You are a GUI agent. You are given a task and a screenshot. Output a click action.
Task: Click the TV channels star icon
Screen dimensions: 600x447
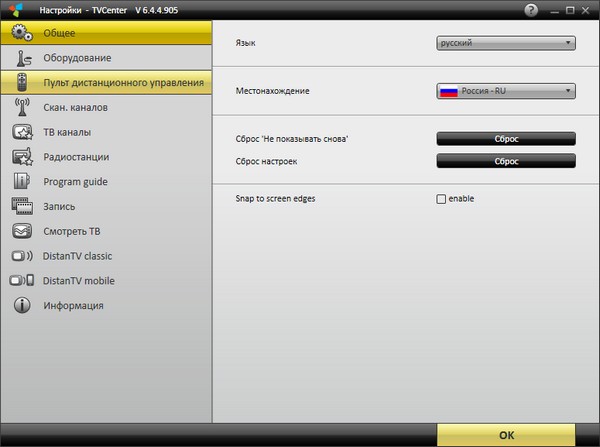tap(22, 132)
